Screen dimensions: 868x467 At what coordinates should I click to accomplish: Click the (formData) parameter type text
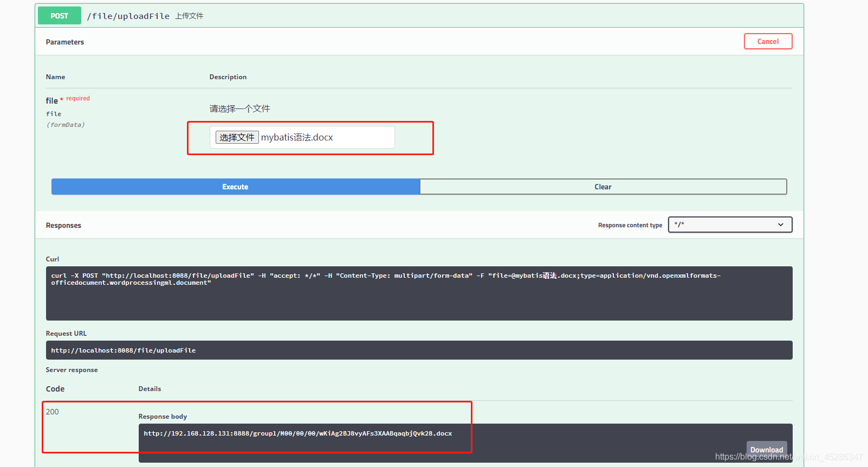pos(66,125)
